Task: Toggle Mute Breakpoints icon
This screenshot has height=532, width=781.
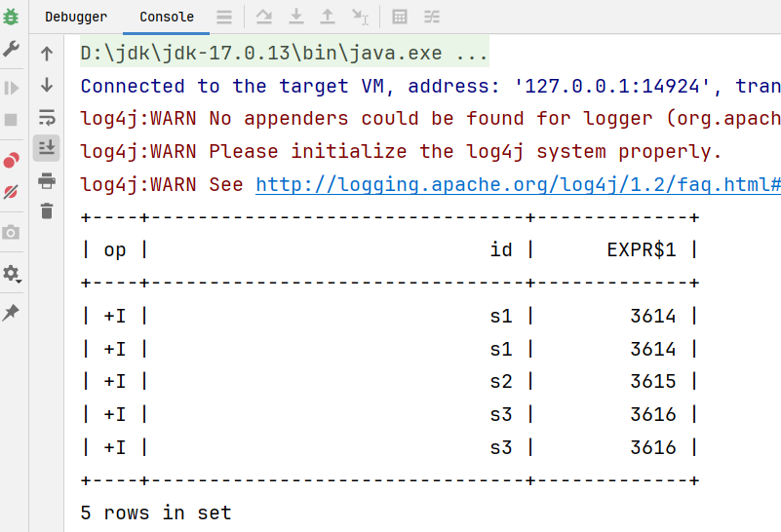Action: coord(11,192)
